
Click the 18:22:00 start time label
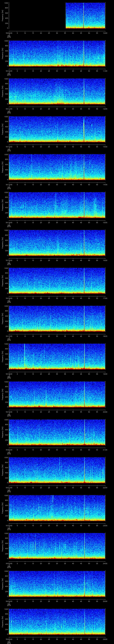click(x=9, y=525)
